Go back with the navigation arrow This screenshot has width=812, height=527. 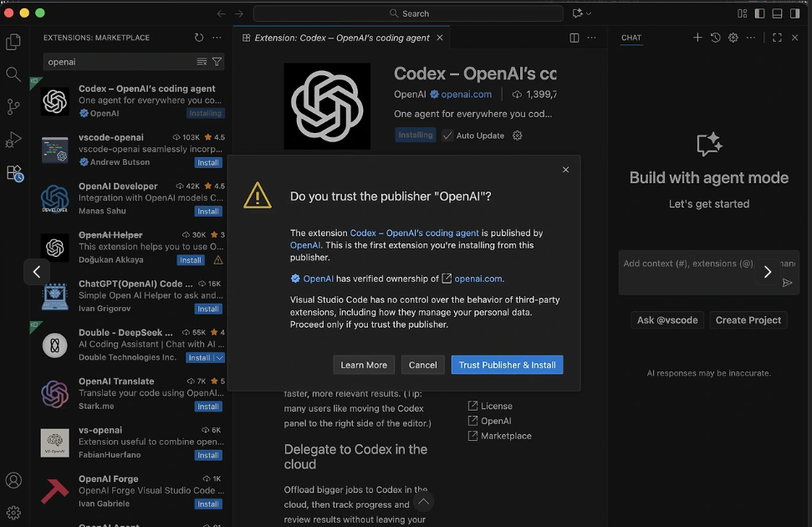tap(221, 13)
